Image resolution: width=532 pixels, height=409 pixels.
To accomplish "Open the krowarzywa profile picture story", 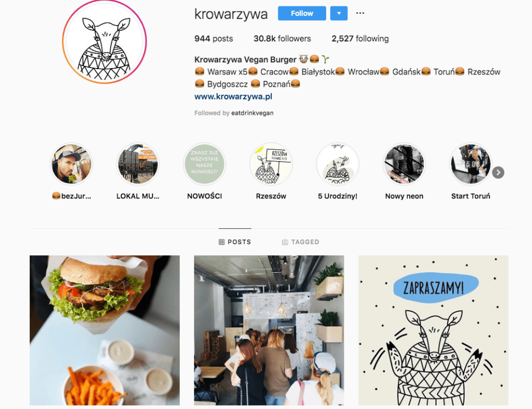I will [x=104, y=41].
